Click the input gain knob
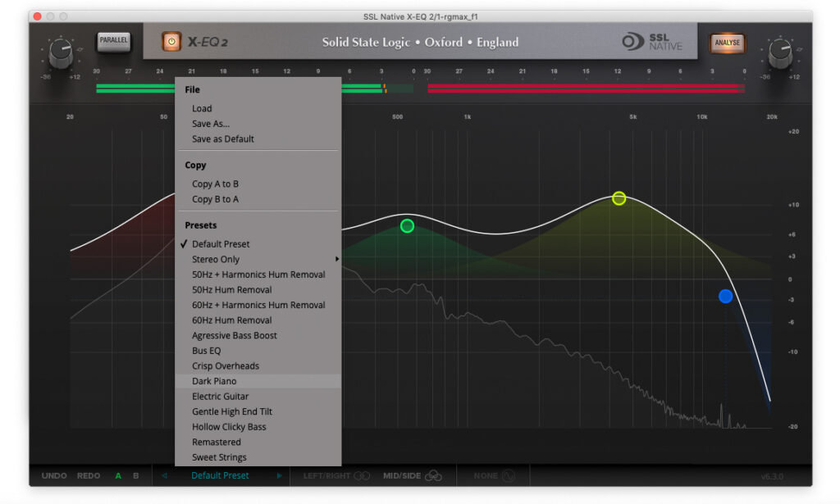Viewport: 840px width, 504px height. click(x=61, y=54)
